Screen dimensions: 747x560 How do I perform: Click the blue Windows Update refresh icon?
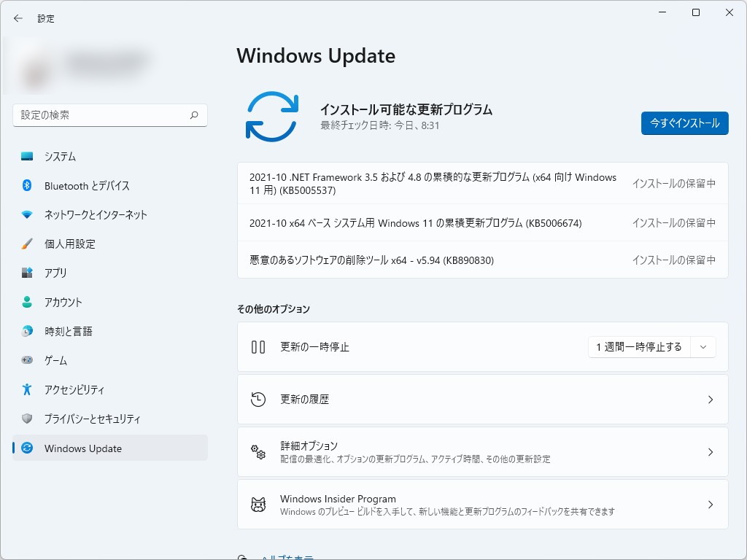(272, 117)
